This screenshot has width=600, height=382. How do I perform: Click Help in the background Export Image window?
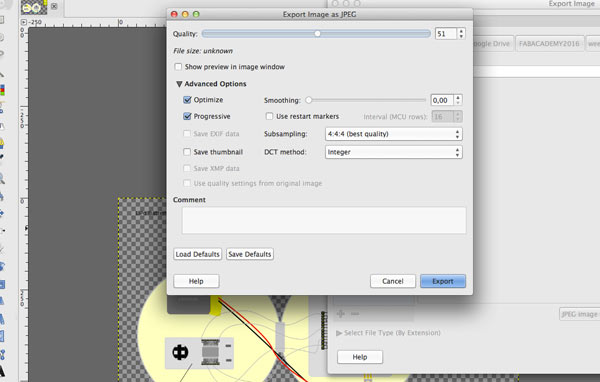tap(360, 357)
